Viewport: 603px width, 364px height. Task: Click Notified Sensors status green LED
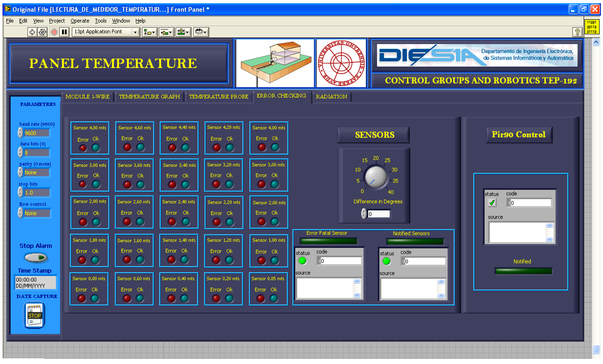(x=386, y=261)
